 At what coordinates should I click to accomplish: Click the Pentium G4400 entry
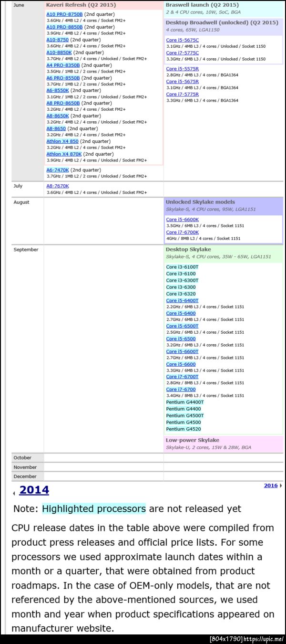tap(184, 409)
